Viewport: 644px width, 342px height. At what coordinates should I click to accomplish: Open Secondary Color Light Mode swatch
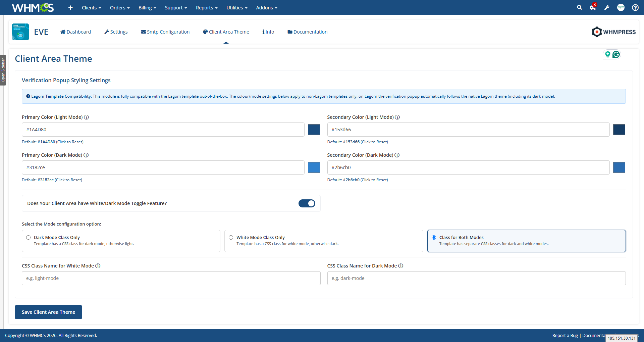pos(619,130)
